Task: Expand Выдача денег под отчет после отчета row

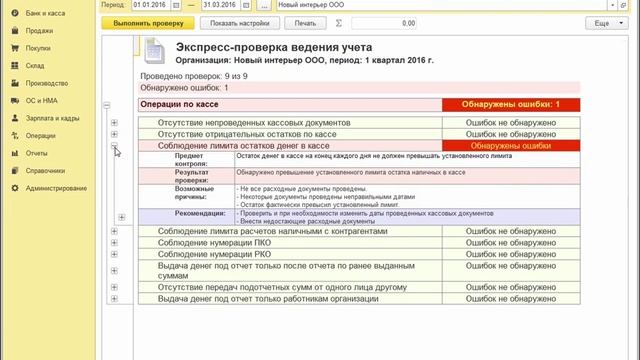Action: click(114, 271)
